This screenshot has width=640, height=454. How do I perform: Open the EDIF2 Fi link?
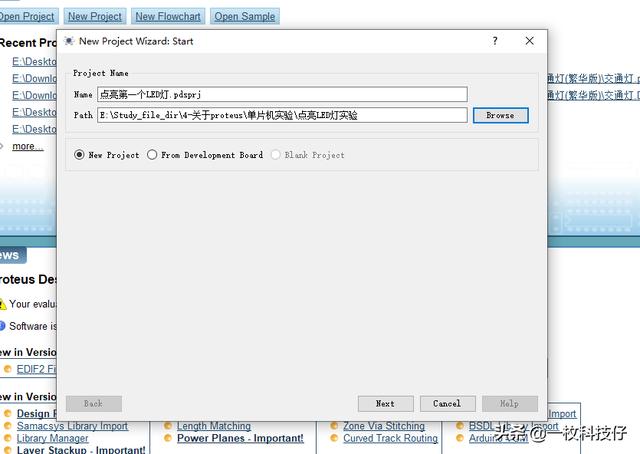(x=36, y=369)
